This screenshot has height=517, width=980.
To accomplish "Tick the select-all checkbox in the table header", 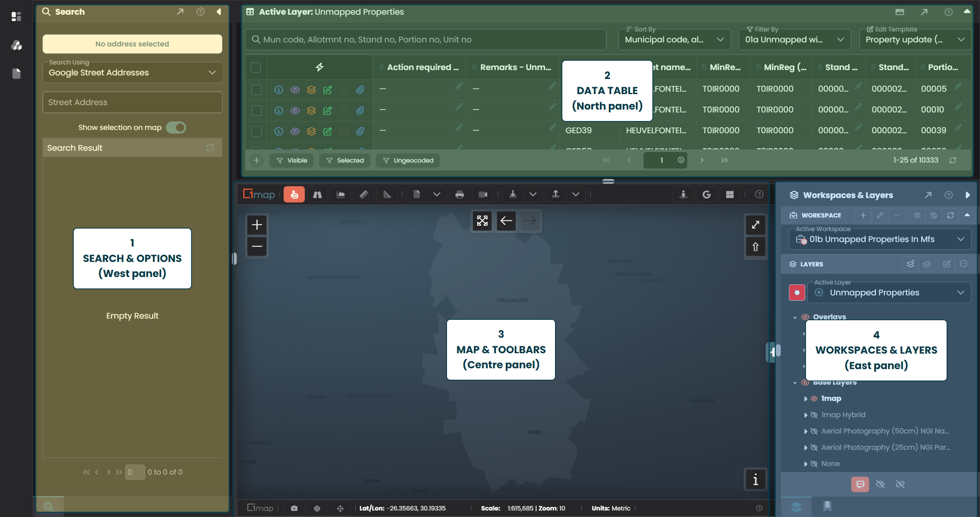I will coord(256,67).
